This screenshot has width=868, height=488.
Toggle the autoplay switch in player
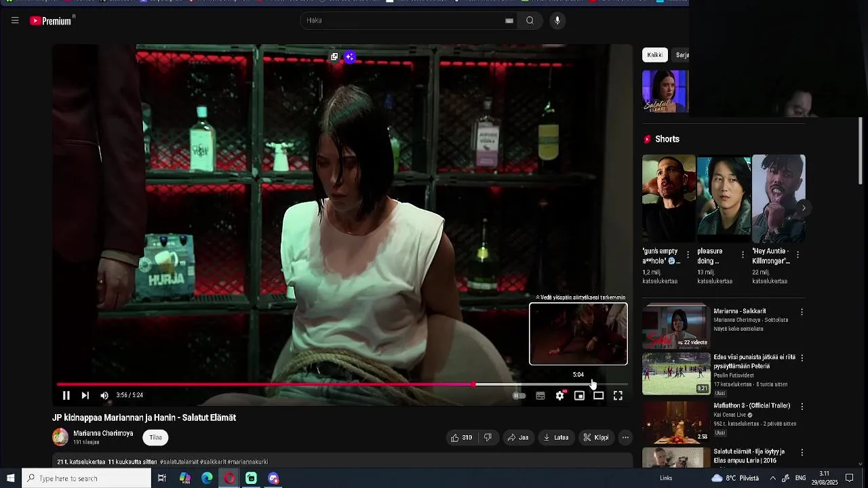click(519, 396)
